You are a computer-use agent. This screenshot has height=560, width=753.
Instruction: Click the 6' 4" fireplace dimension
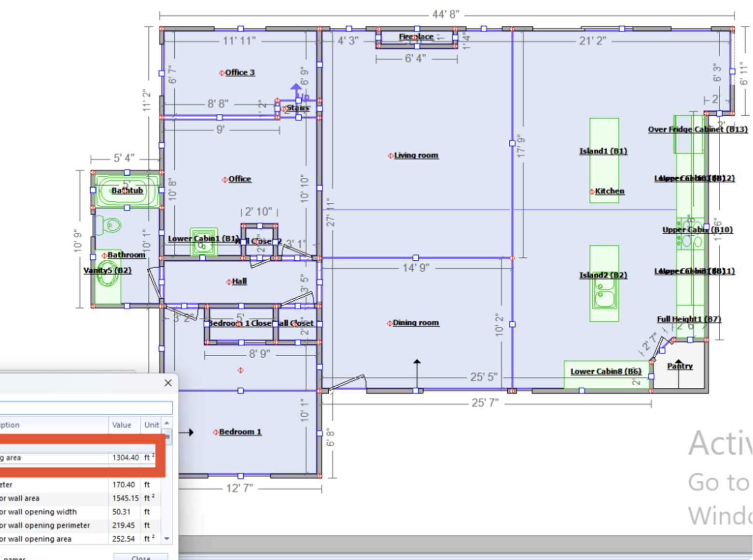coord(416,59)
